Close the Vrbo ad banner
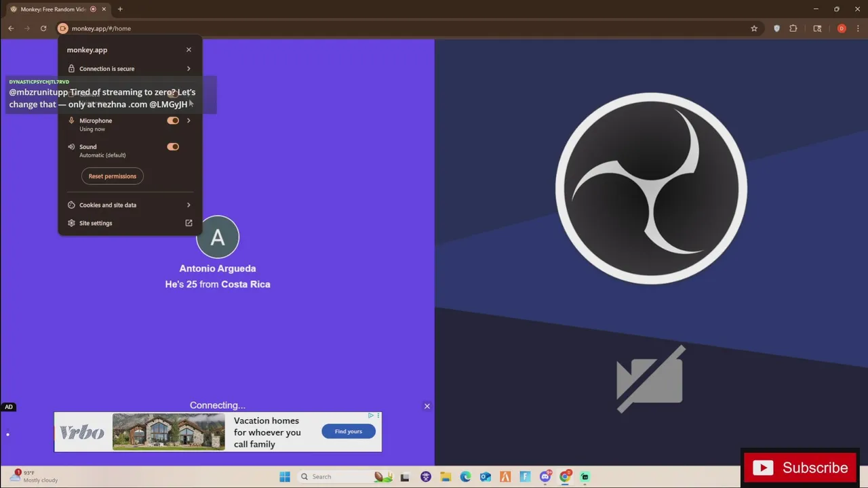Viewport: 868px width, 488px height. pyautogui.click(x=427, y=406)
